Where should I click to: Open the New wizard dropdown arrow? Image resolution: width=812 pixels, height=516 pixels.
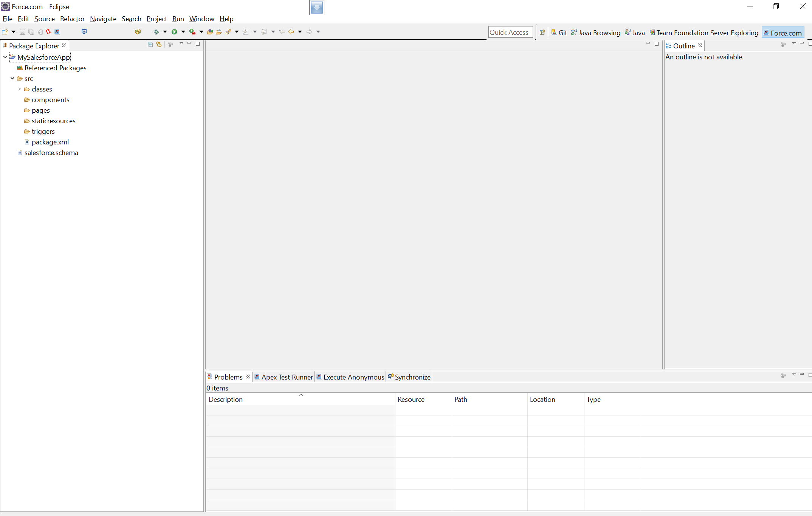pos(13,32)
